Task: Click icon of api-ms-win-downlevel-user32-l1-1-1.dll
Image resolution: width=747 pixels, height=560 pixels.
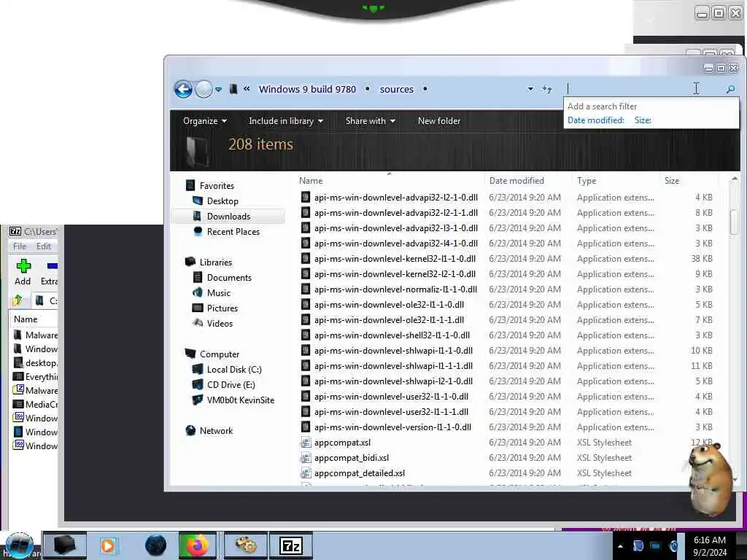Action: [306, 412]
